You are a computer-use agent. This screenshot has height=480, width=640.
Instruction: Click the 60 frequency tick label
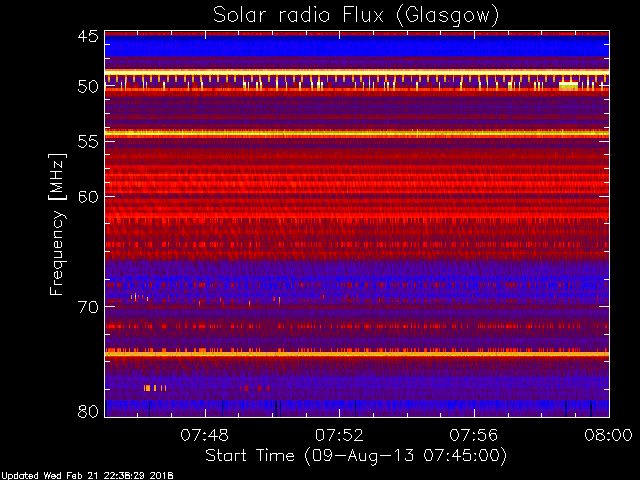point(88,197)
